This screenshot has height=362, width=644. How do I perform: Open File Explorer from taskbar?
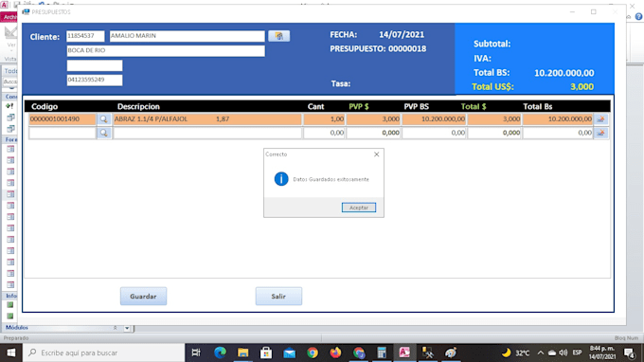(242, 353)
